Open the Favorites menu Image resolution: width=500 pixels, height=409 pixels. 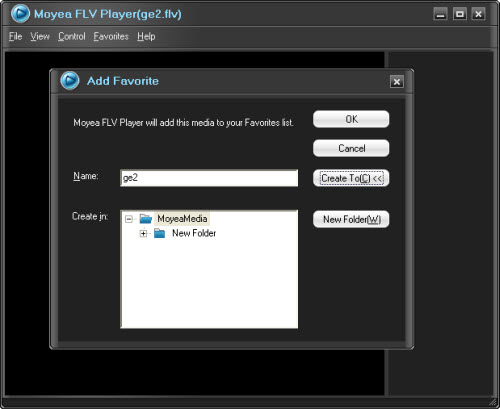point(111,36)
